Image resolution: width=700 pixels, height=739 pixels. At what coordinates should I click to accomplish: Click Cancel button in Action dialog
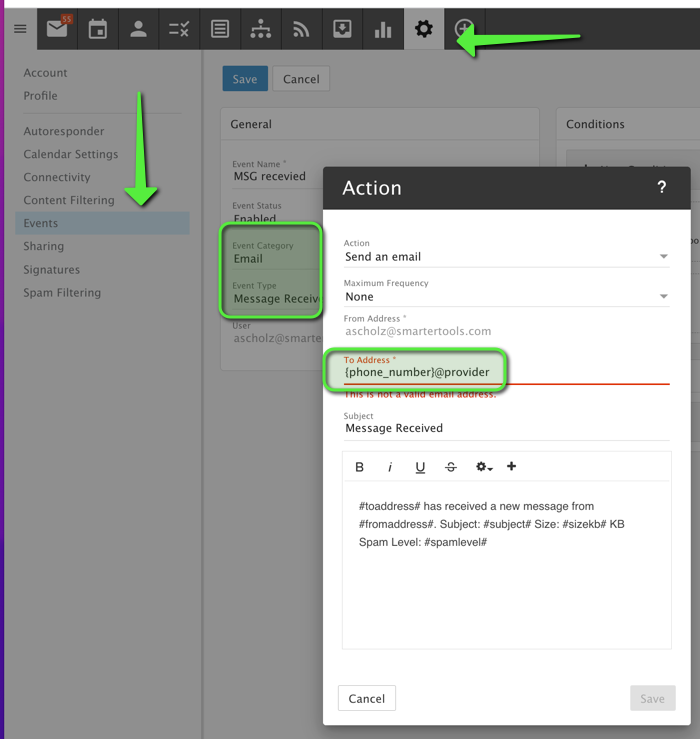click(x=367, y=698)
